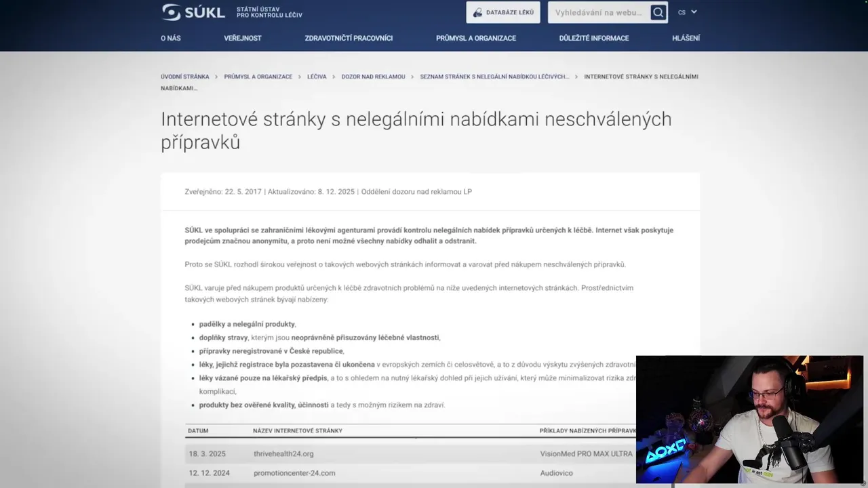Click the přípravky neregistrované v České republice bullet
Image resolution: width=868 pixels, height=488 pixels.
(x=271, y=351)
